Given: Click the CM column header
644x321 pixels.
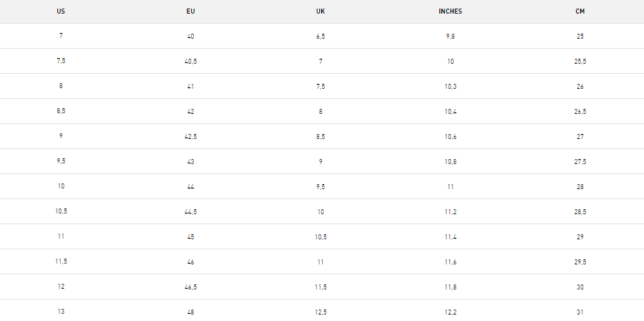Looking at the screenshot, I should point(580,11).
